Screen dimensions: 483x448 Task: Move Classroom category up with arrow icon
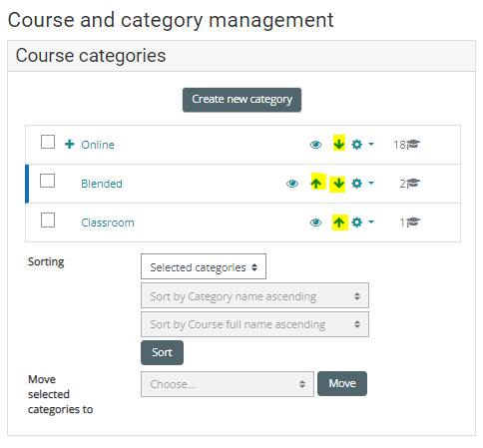click(338, 223)
